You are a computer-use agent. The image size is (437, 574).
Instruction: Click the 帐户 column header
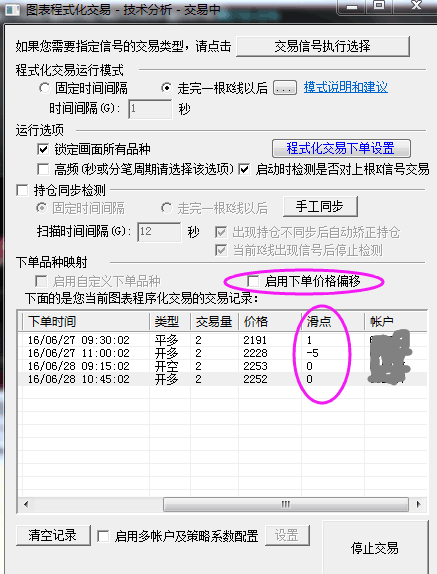(x=396, y=322)
